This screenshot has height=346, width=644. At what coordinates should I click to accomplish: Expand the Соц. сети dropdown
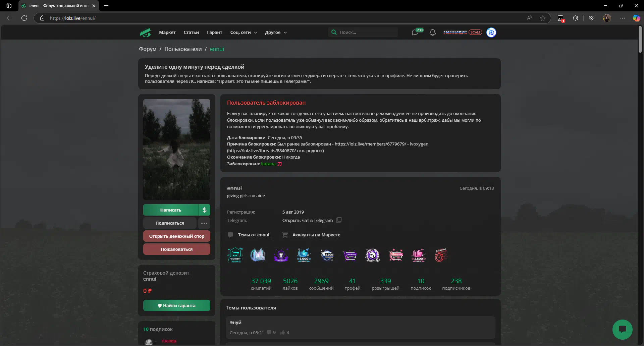[x=244, y=33]
